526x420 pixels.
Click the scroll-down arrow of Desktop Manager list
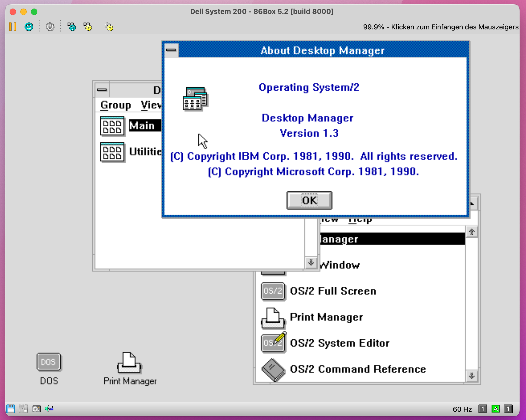(311, 263)
